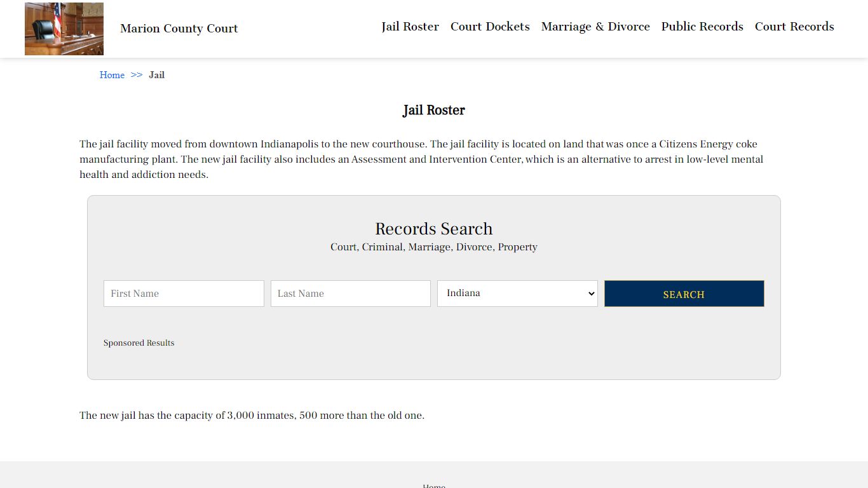The width and height of the screenshot is (868, 488).
Task: Expand the Indiana state dropdown
Action: click(517, 294)
